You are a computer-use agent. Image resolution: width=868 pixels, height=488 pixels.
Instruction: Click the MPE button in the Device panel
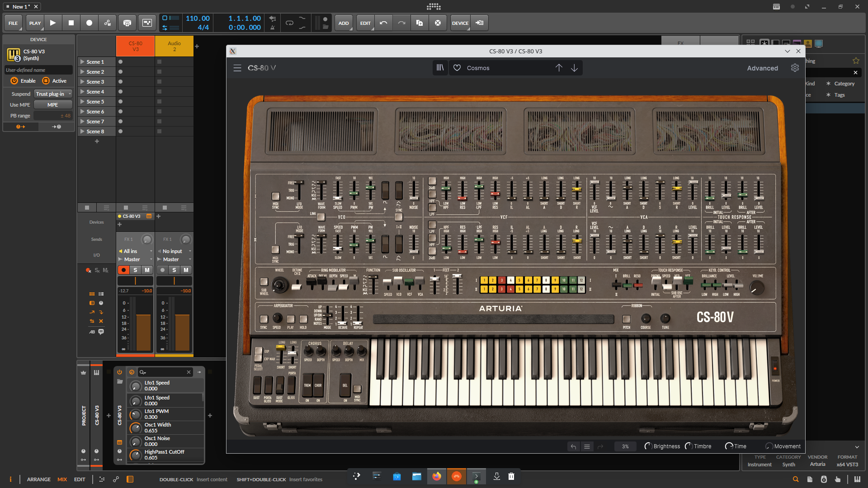(x=52, y=104)
